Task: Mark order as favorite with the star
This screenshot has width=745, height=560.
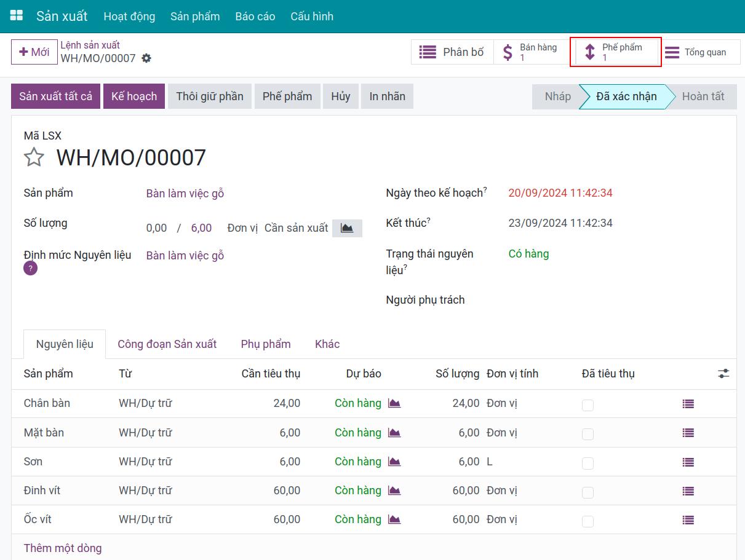Action: 34,157
